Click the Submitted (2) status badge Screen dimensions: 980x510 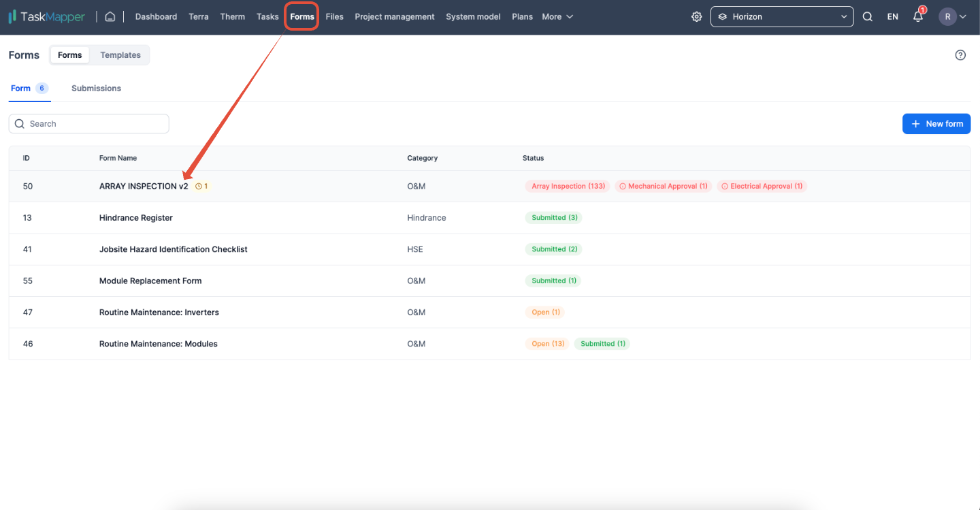(554, 249)
